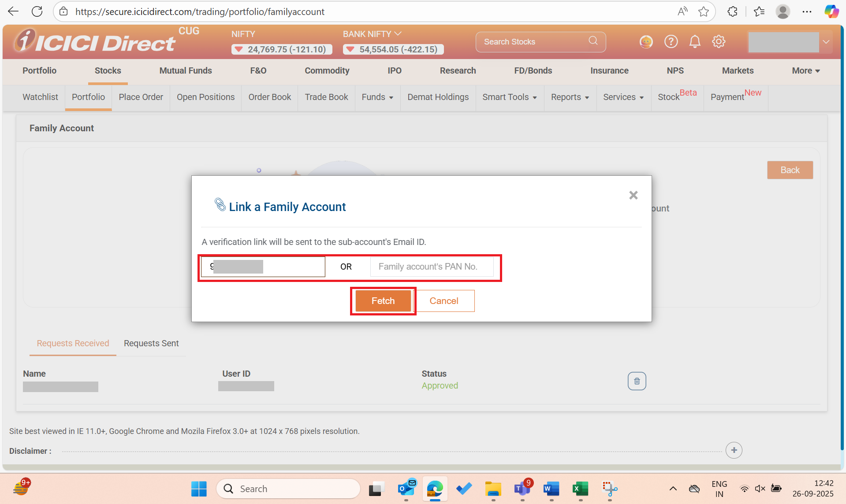The width and height of the screenshot is (846, 504).
Task: Expand the Disclaimer plus button
Action: pyautogui.click(x=734, y=450)
